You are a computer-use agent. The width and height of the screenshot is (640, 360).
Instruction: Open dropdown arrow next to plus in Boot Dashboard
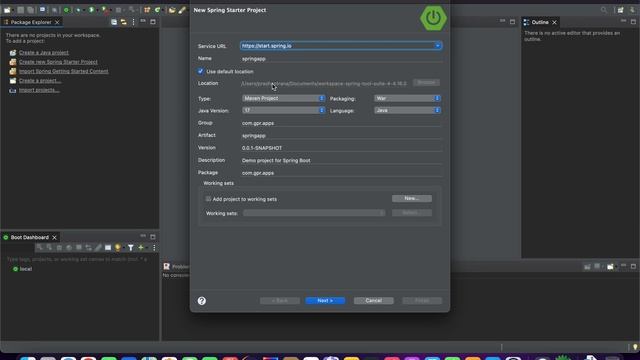tap(147, 248)
